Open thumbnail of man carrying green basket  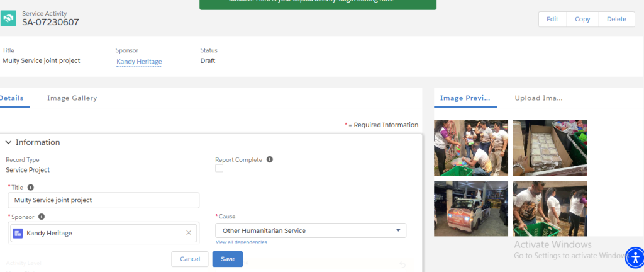(550, 209)
